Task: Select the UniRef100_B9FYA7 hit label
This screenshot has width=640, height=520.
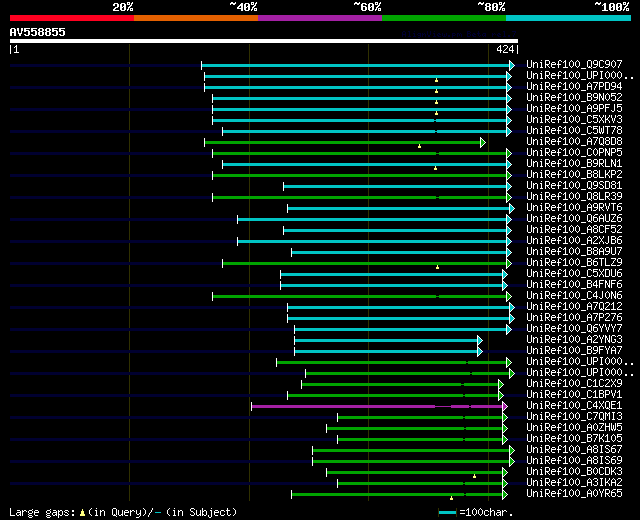Action: 574,351
